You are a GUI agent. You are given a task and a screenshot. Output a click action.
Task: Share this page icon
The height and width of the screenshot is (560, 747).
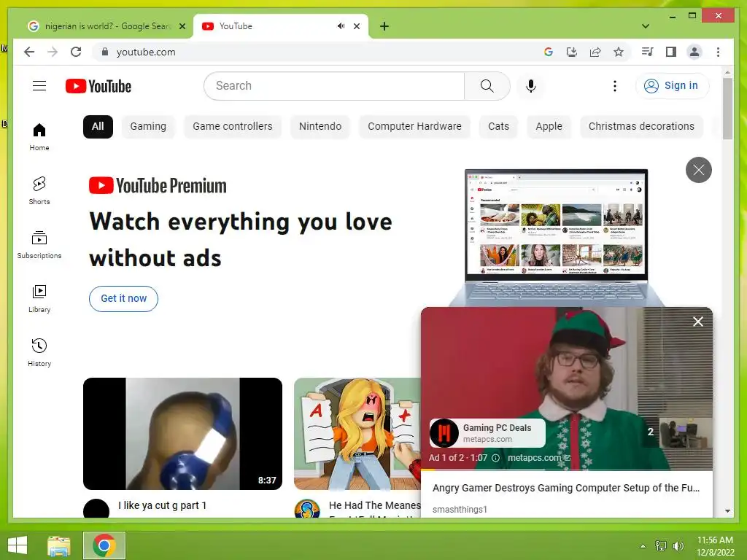(x=595, y=52)
